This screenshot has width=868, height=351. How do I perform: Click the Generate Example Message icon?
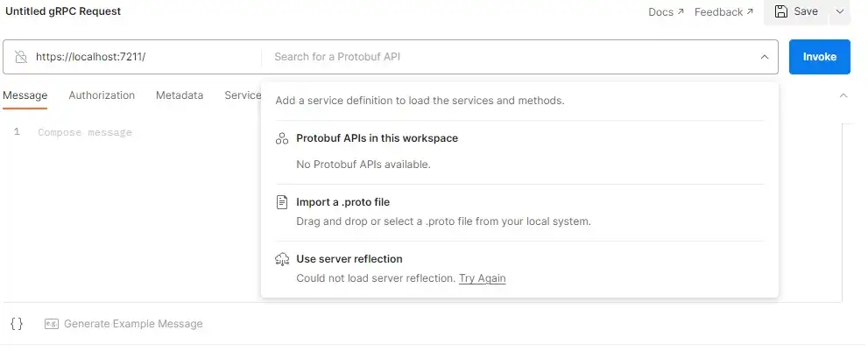tap(52, 324)
